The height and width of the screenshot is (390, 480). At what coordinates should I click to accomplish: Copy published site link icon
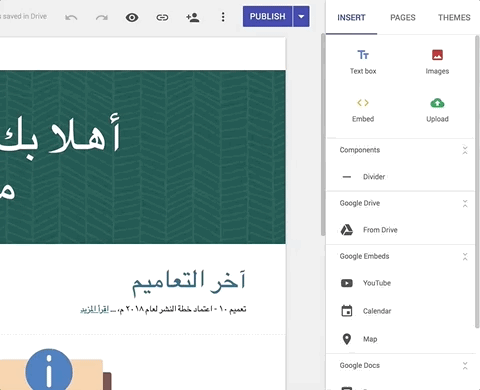tap(162, 17)
